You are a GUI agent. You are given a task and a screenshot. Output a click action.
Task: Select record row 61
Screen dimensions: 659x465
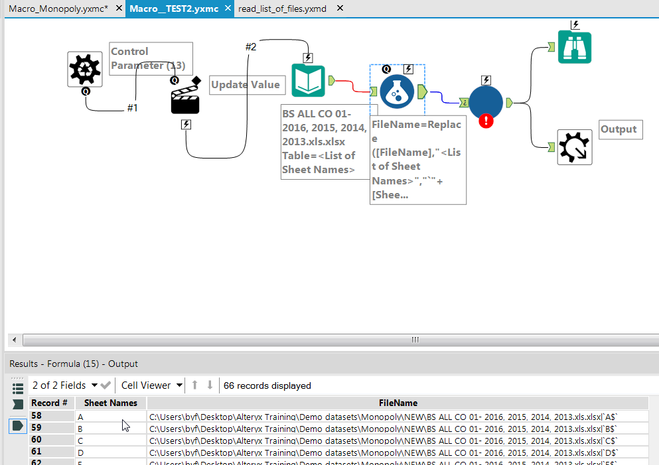pyautogui.click(x=51, y=452)
